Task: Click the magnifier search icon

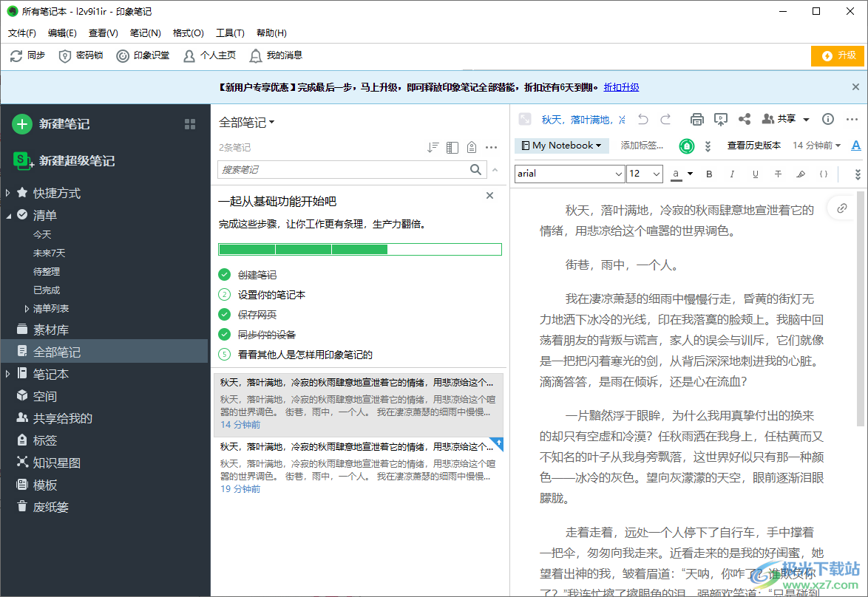Action: click(x=475, y=169)
